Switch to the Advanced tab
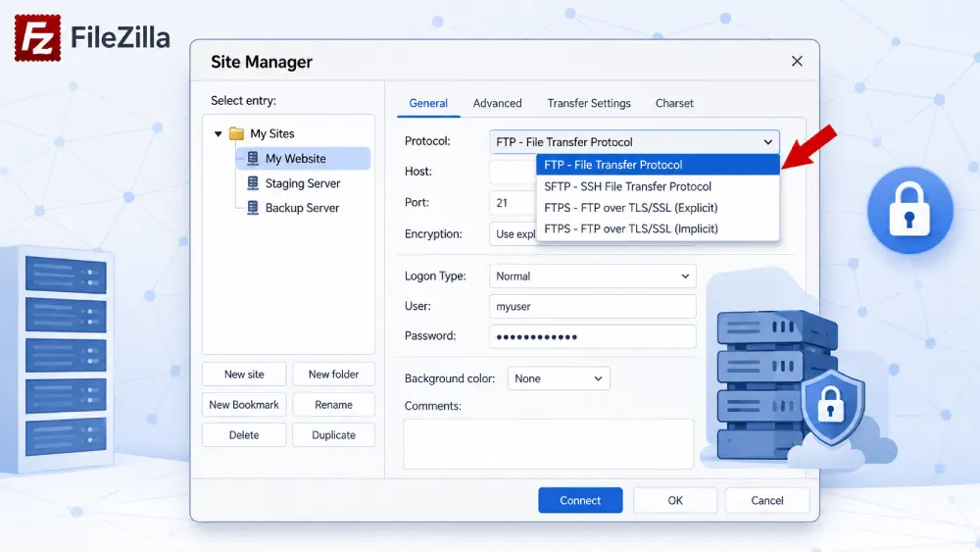980x552 pixels. (498, 103)
